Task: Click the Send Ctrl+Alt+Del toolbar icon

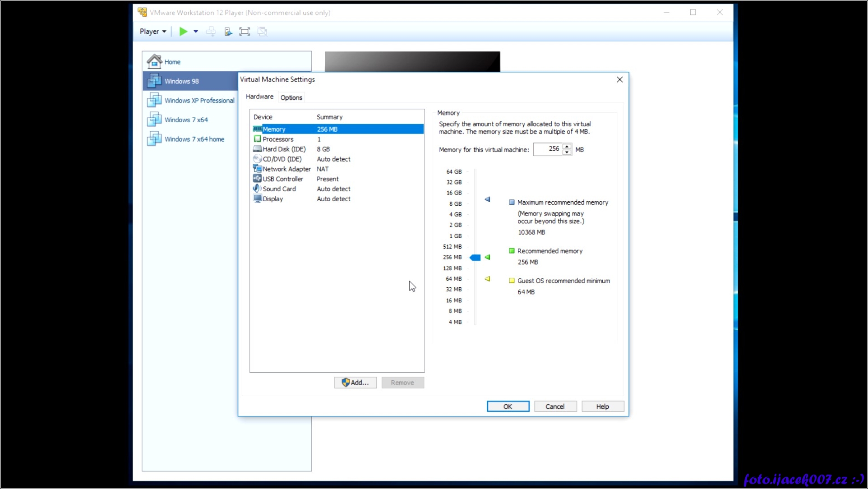Action: coord(211,32)
